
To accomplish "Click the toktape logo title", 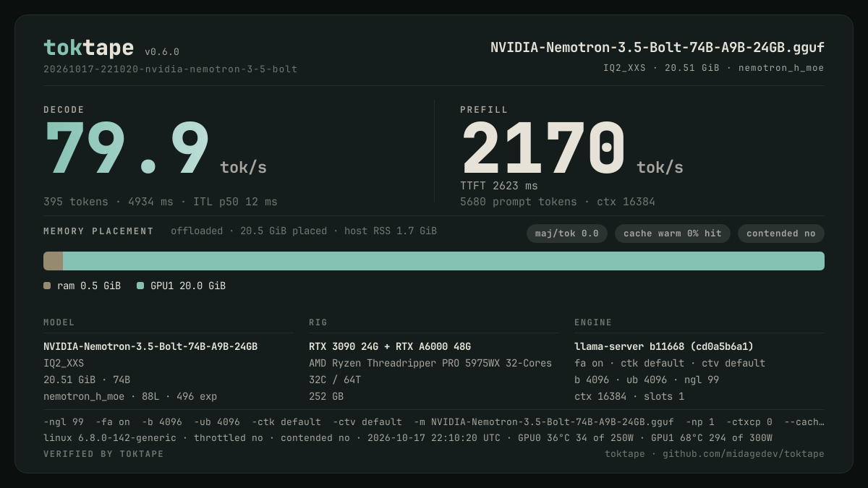I will 88,48.
